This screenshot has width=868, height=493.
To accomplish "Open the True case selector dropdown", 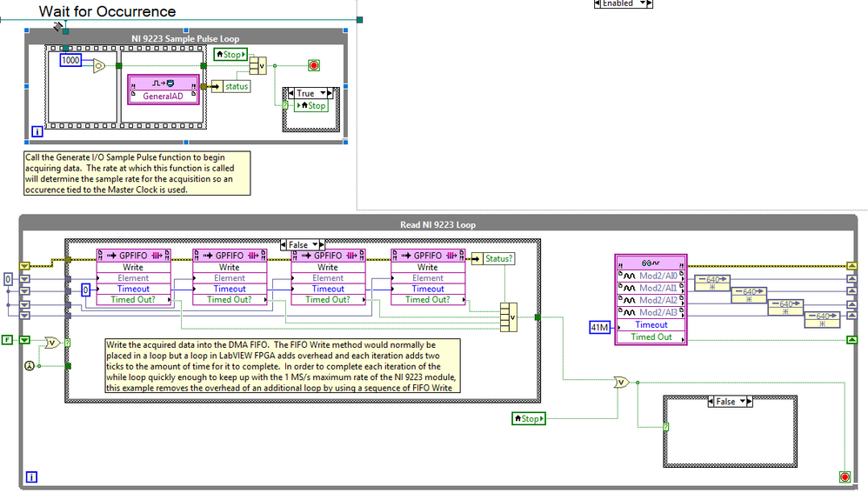I will click(x=323, y=93).
